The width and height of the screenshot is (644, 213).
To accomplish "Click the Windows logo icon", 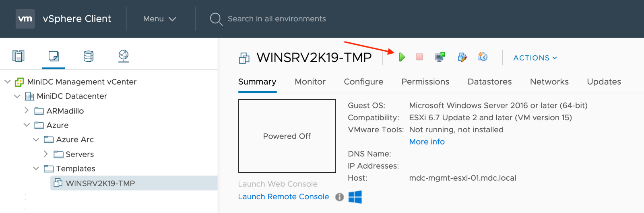I will click(x=355, y=197).
